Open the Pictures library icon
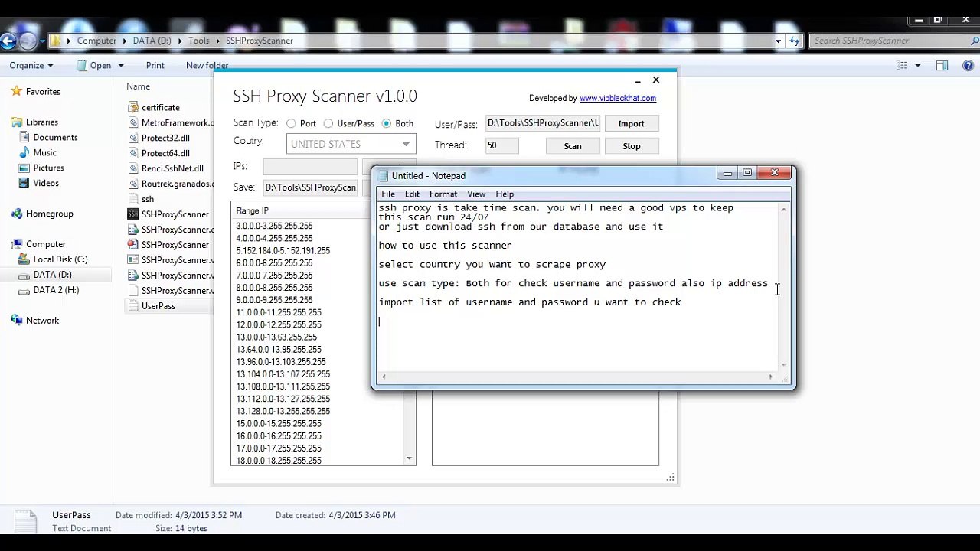Screen dimensions: 980x551 tap(25, 168)
